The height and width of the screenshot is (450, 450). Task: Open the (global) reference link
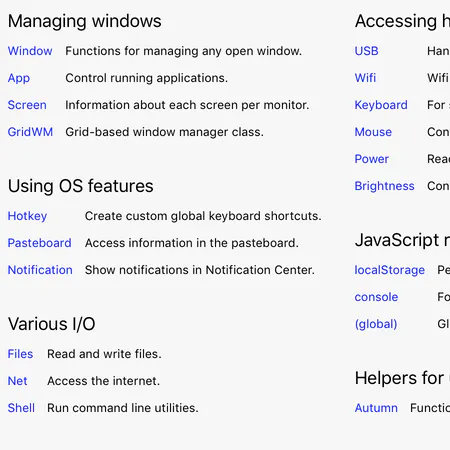pos(376,324)
